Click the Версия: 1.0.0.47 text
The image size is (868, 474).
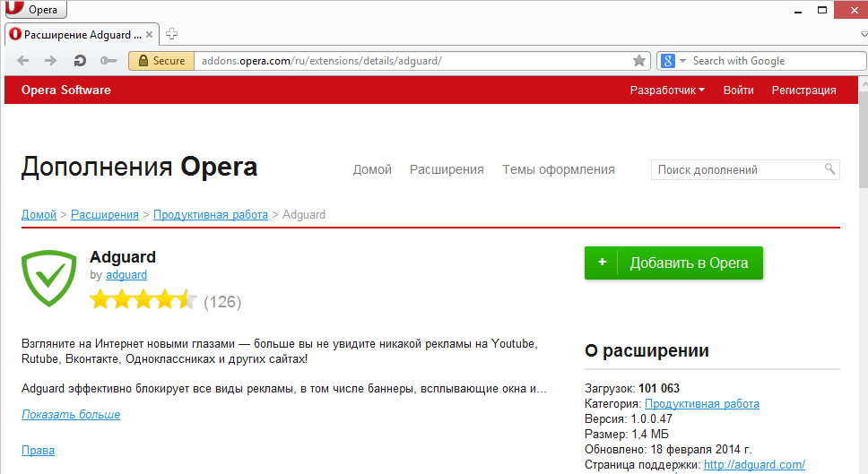tap(629, 418)
